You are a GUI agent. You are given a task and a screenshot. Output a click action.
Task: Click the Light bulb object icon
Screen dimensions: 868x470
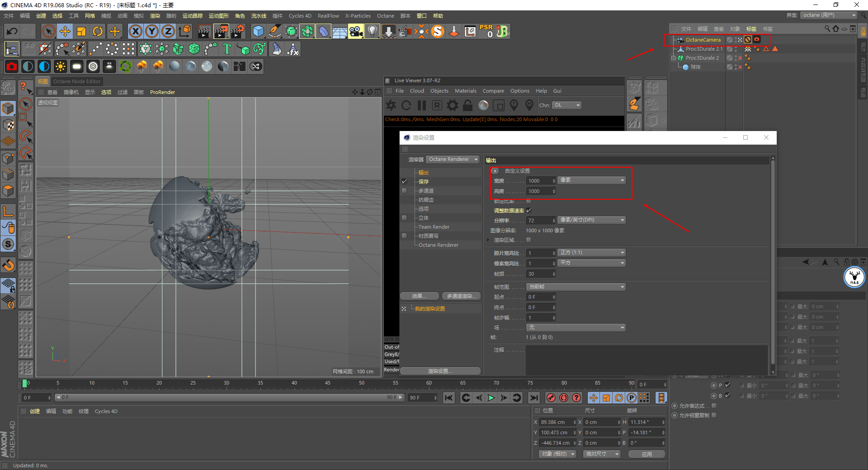(x=372, y=31)
